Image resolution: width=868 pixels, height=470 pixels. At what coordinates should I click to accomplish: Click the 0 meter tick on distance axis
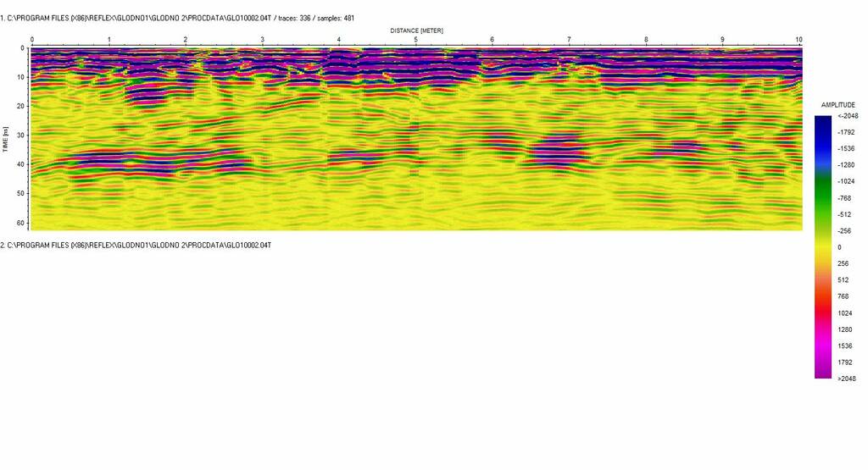[31, 40]
